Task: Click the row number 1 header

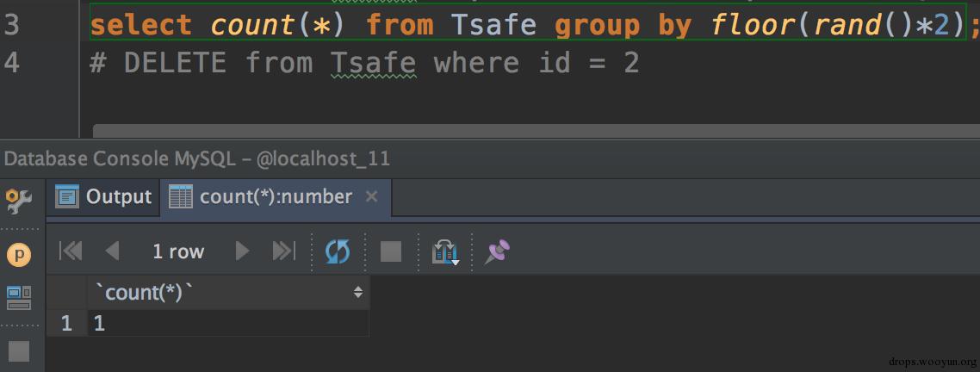Action: coord(67,323)
